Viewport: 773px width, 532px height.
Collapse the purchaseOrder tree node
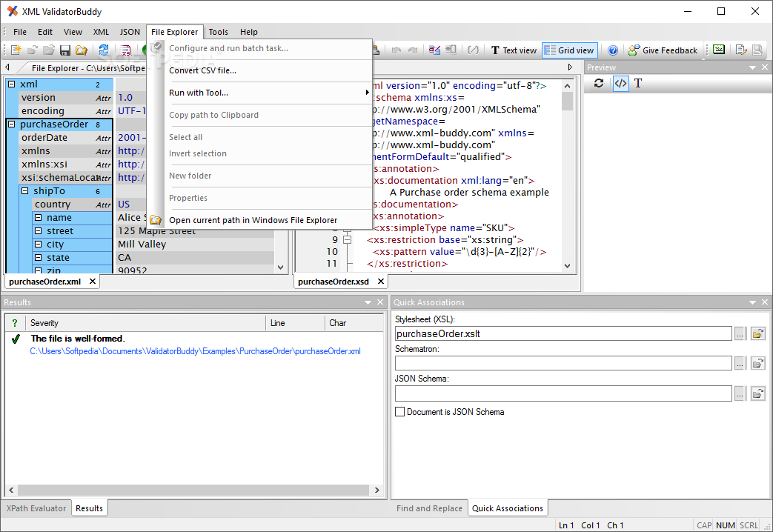pos(12,124)
